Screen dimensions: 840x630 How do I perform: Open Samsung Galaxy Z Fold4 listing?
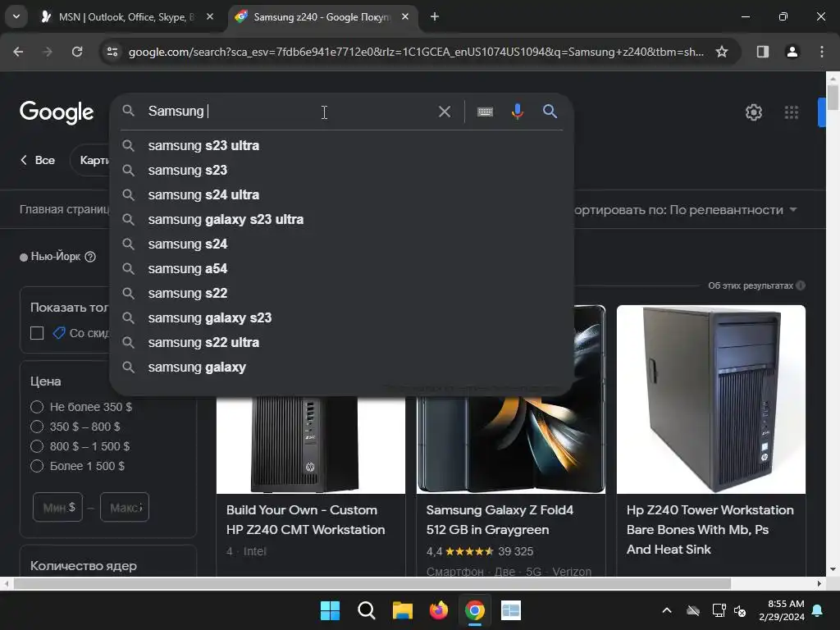click(x=500, y=519)
